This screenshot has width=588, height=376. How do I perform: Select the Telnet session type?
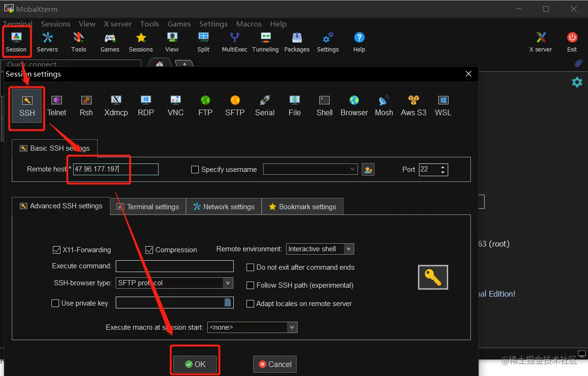click(57, 106)
